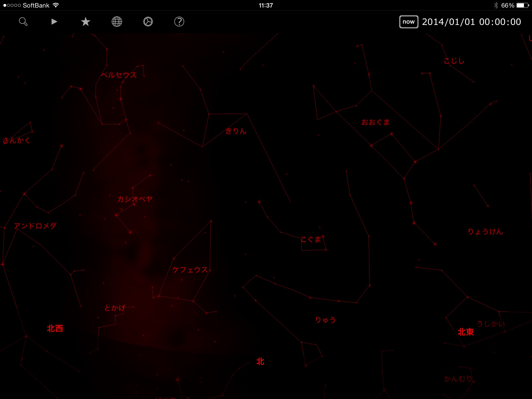Screen dimensions: 532x399
Task: Select the うしかい constellation label
Action: click(x=491, y=324)
